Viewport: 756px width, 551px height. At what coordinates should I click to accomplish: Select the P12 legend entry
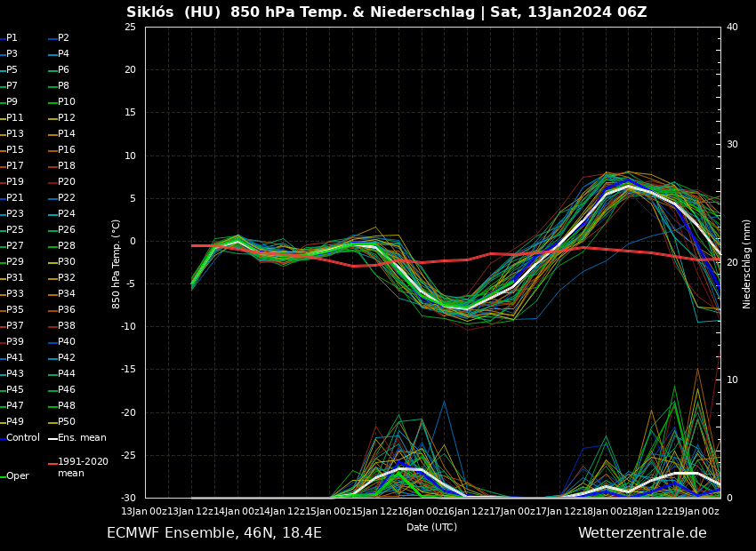click(x=67, y=118)
